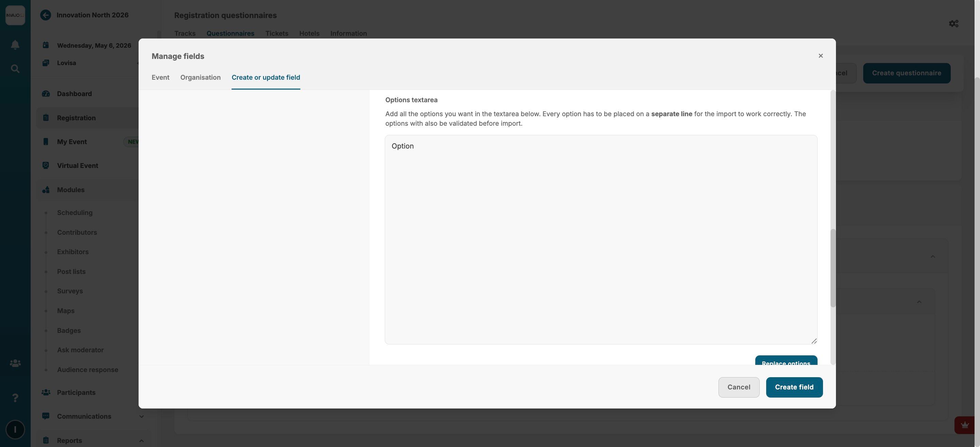Click the dialog's vertical scrollbar thumb
The height and width of the screenshot is (447, 980).
pyautogui.click(x=833, y=268)
